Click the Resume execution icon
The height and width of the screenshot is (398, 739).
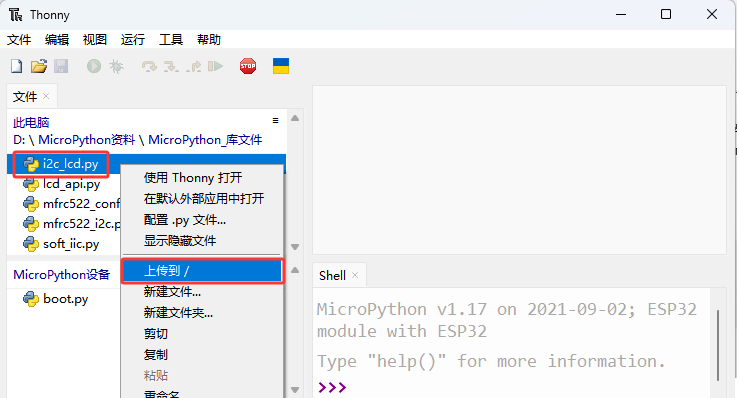215,66
